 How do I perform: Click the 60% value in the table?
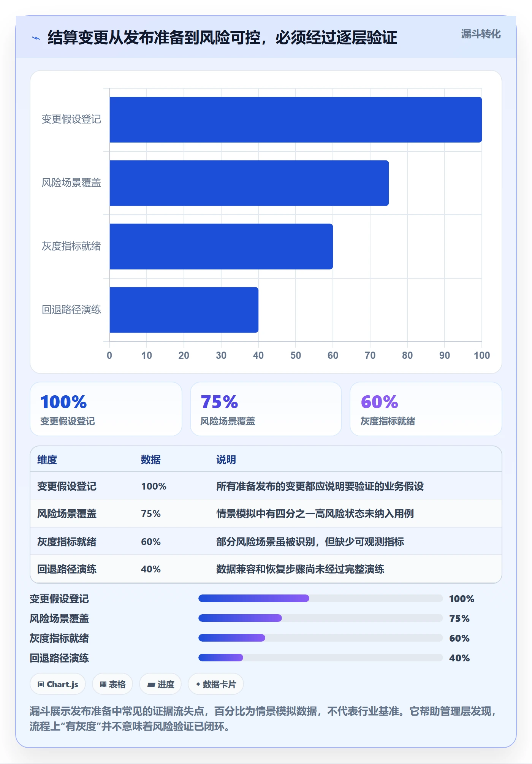151,542
